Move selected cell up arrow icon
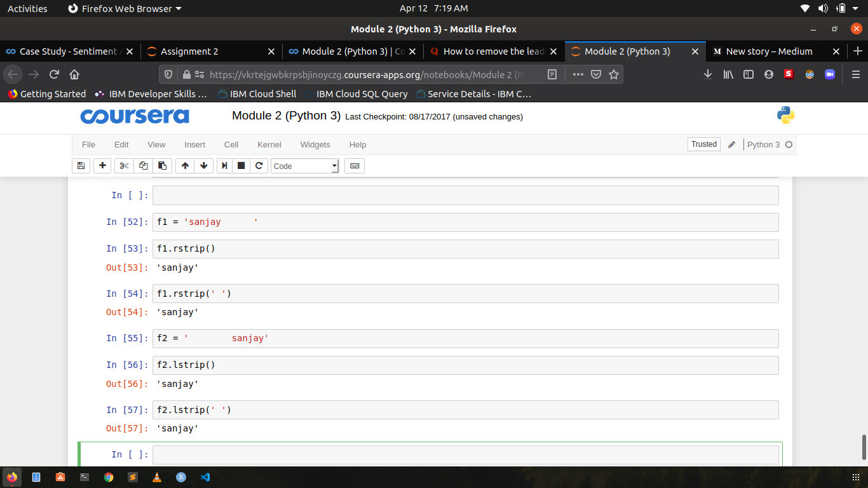The width and height of the screenshot is (868, 488). pyautogui.click(x=185, y=166)
